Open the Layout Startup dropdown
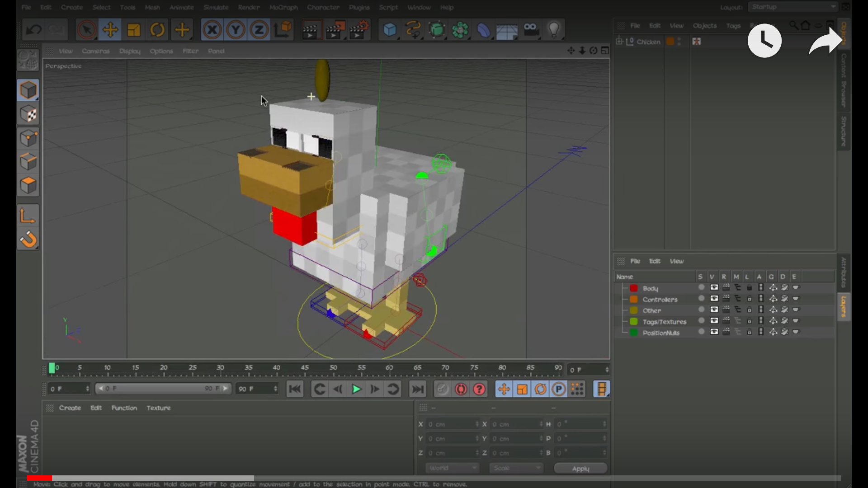868x488 pixels. (793, 7)
